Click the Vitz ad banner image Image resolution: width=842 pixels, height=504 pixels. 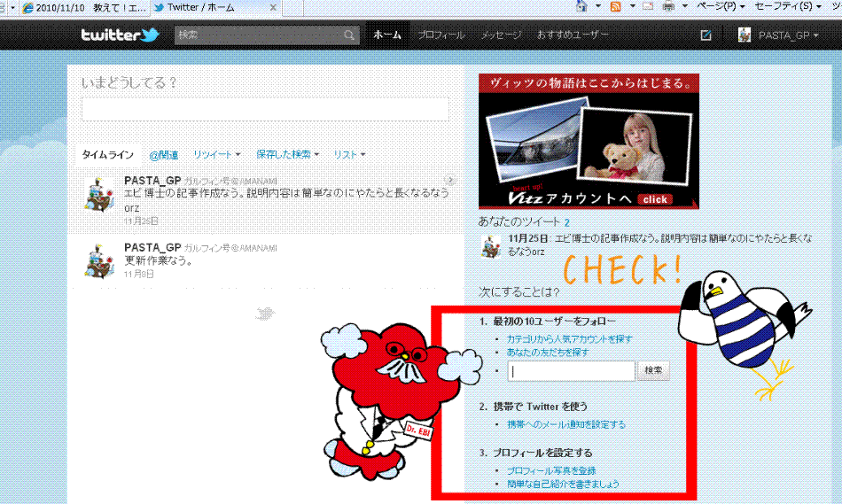tap(589, 141)
